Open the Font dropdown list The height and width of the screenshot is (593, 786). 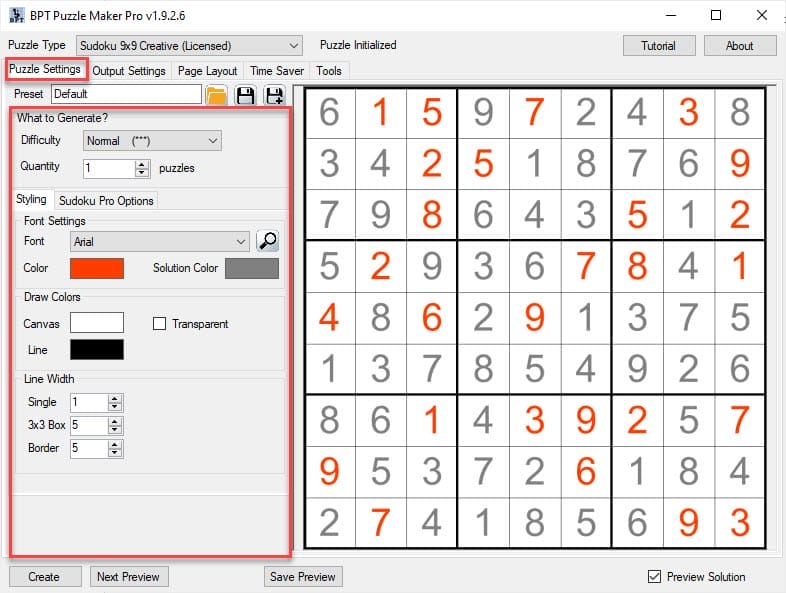(240, 241)
